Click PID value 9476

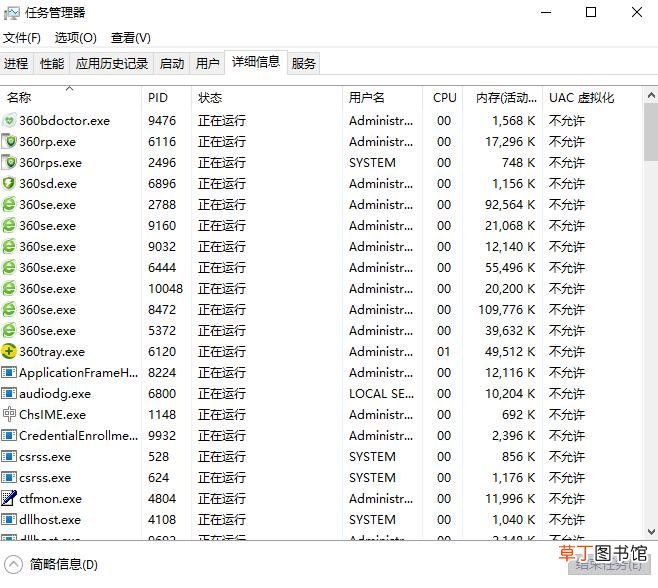[162, 121]
